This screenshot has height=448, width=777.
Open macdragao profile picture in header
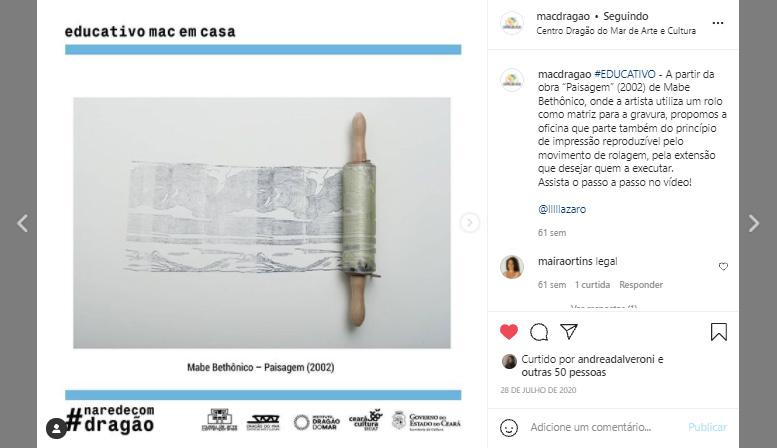(512, 23)
